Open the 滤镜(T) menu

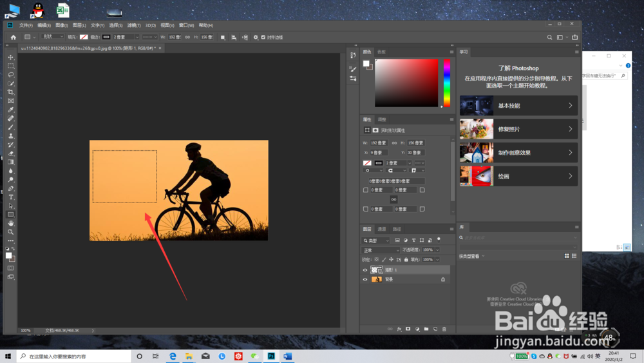point(133,26)
